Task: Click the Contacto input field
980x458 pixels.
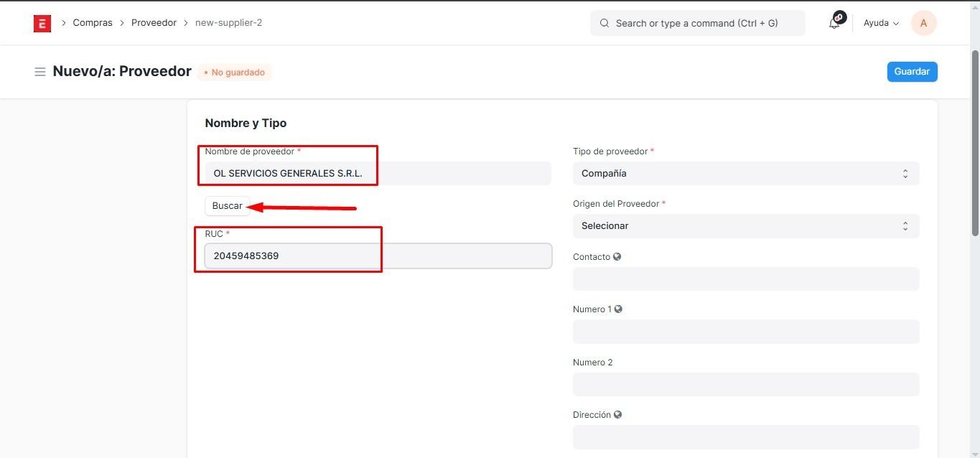Action: tap(745, 279)
